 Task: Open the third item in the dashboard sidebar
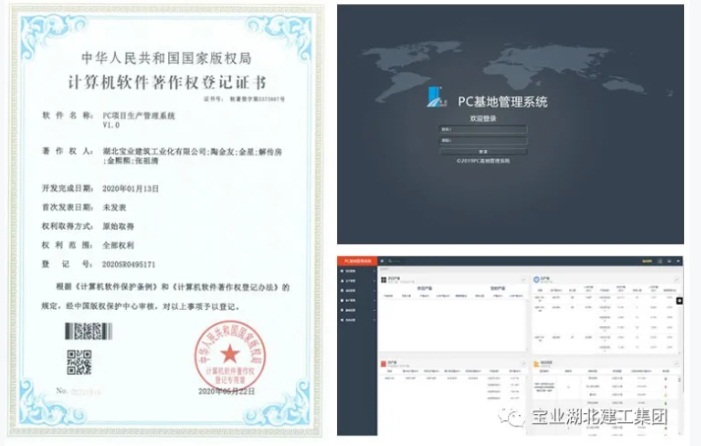pyautogui.click(x=357, y=290)
